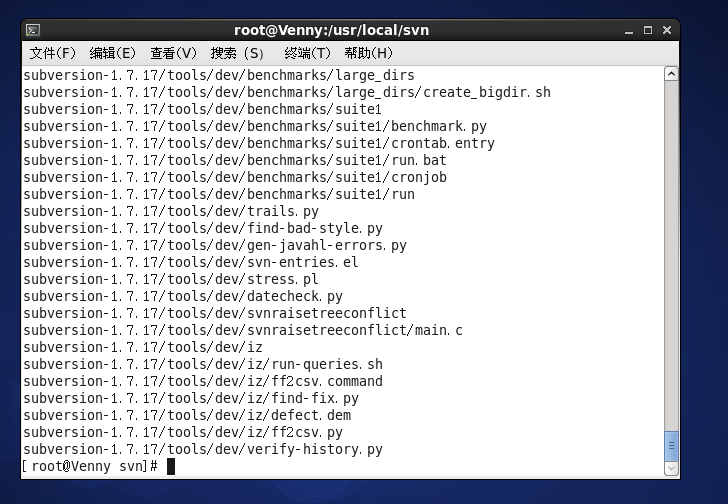Viewport: 728px width, 504px height.
Task: Click the line ending in crontab.entry
Action: (259, 143)
